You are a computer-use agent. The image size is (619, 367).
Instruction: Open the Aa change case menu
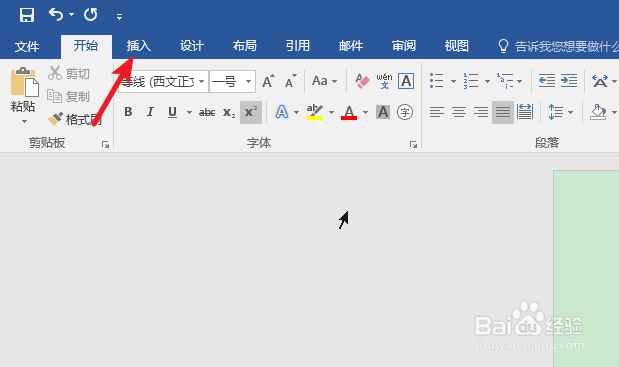click(x=324, y=81)
